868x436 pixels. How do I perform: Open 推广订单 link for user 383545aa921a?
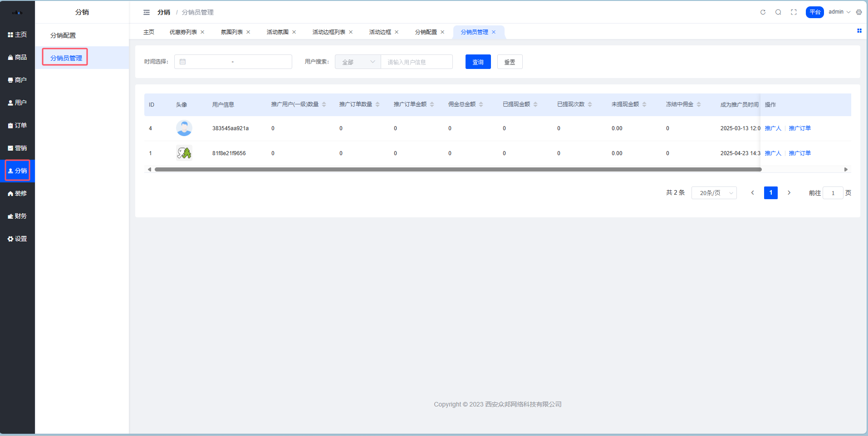pos(799,128)
